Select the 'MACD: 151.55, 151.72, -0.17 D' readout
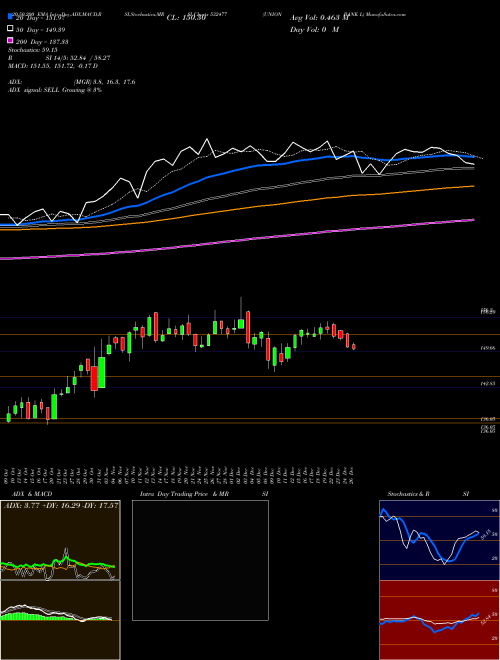 point(53,66)
